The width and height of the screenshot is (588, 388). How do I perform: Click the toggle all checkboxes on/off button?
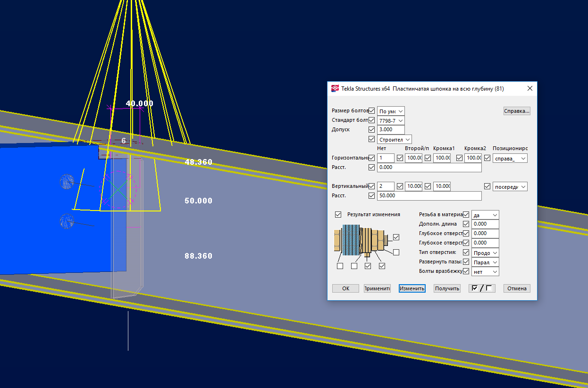point(481,288)
